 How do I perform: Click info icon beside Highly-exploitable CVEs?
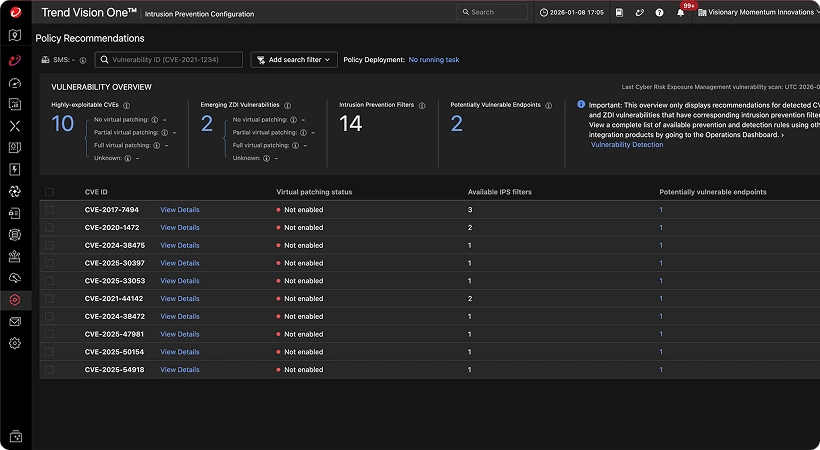pyautogui.click(x=126, y=105)
